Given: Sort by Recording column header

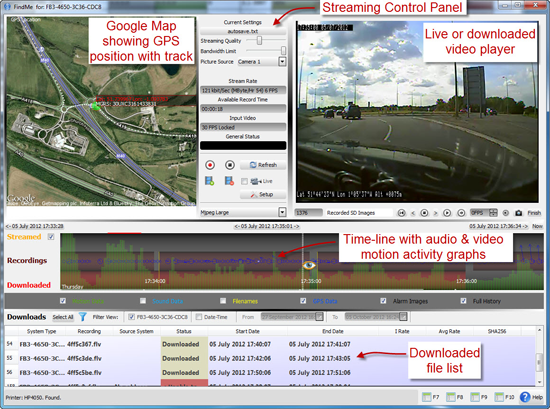Looking at the screenshot, I should (89, 331).
